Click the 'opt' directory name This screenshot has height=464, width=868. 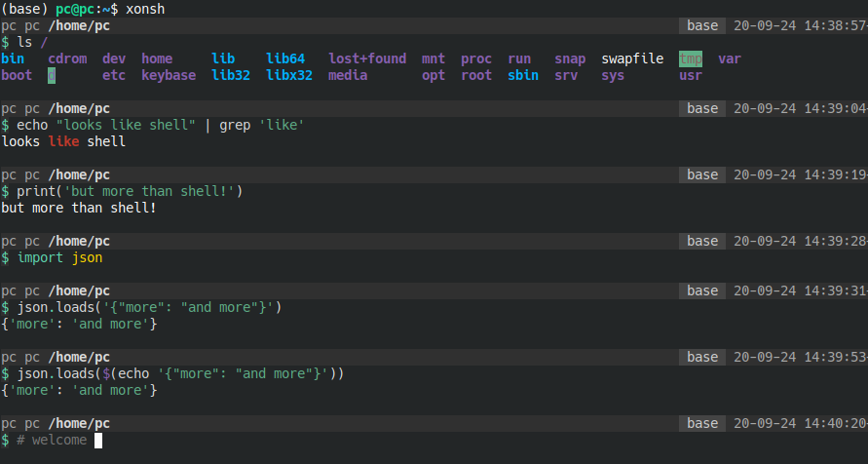pyautogui.click(x=434, y=75)
